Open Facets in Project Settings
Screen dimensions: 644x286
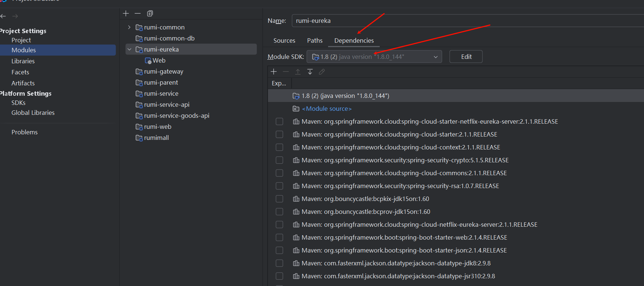(20, 72)
